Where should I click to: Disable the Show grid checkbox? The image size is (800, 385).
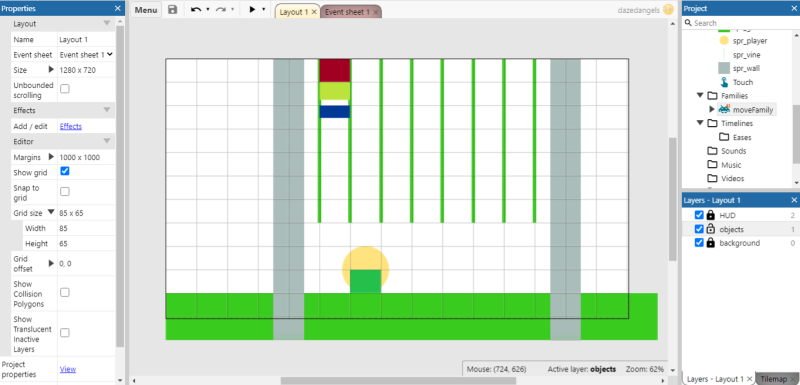(65, 171)
